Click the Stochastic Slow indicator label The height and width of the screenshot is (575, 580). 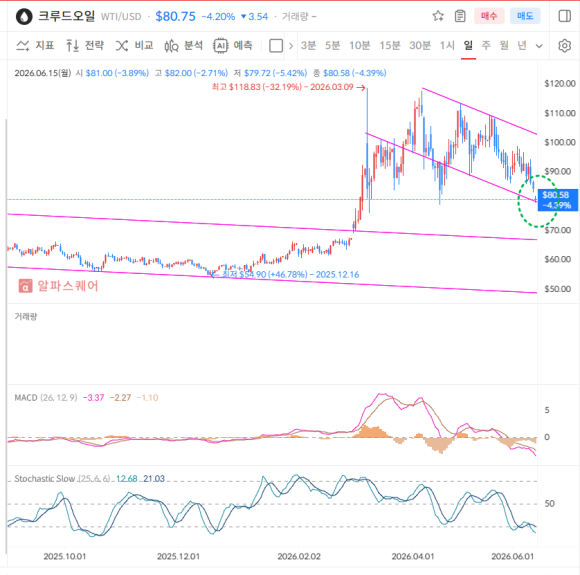pos(62,479)
